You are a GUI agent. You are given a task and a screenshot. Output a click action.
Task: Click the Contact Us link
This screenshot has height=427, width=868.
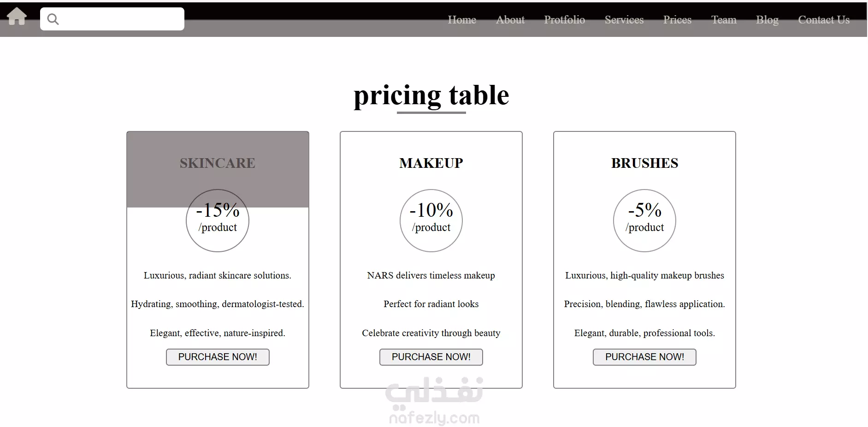point(824,20)
